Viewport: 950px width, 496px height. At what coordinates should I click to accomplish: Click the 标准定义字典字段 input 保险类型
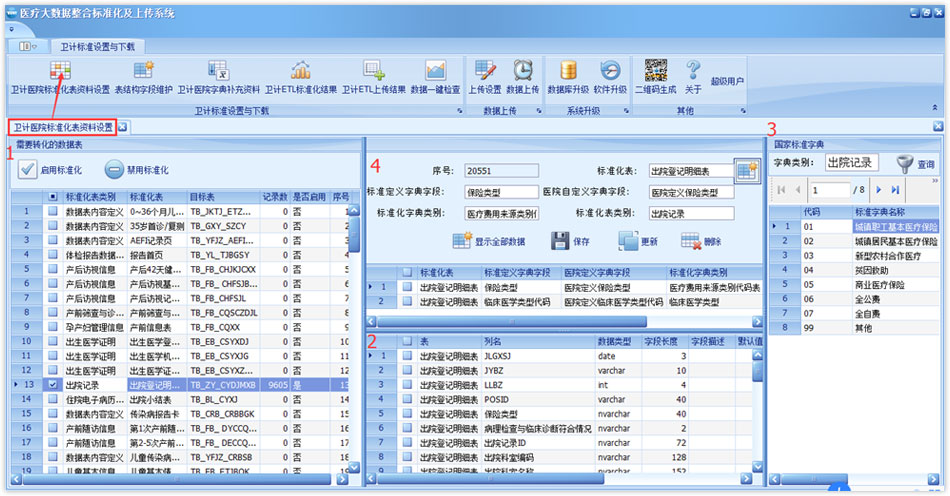click(501, 192)
